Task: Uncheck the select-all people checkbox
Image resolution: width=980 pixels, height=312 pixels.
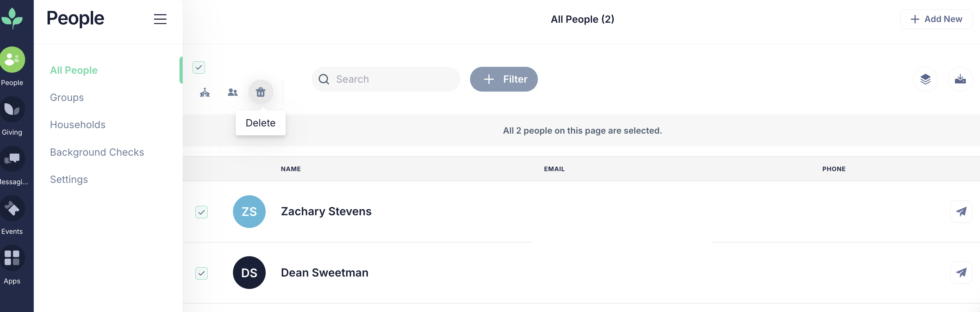Action: 198,67
